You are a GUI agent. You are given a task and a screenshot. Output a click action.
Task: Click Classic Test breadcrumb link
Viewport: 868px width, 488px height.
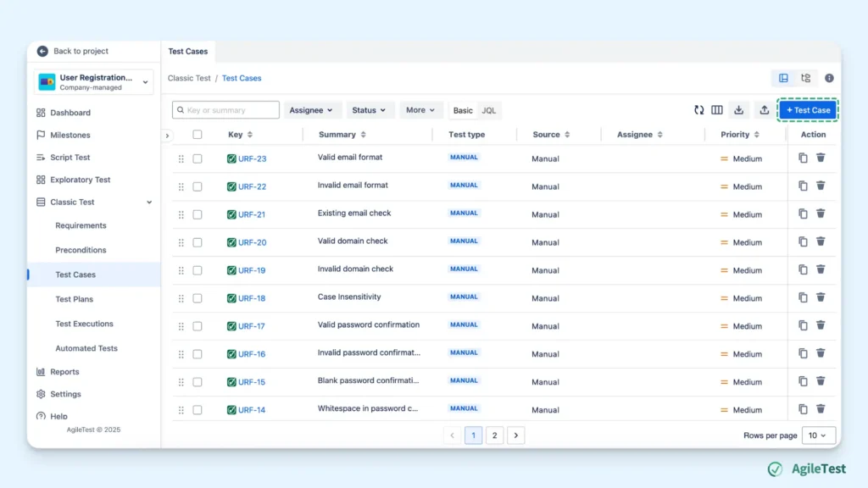[189, 78]
